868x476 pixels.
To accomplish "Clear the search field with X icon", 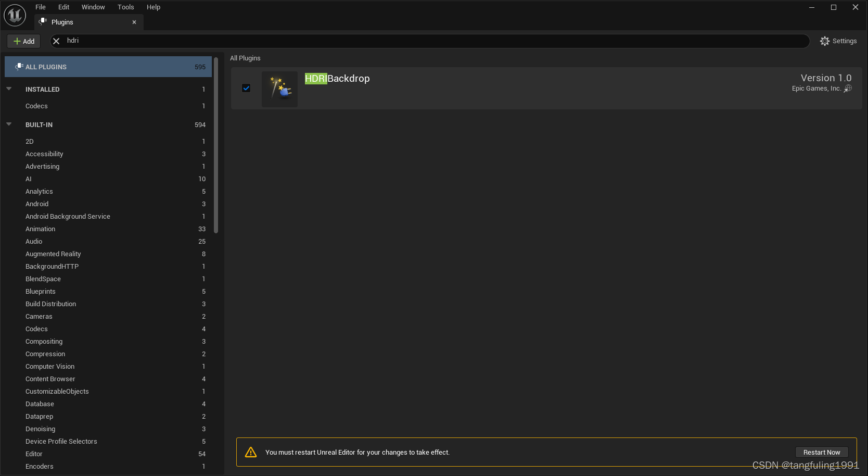I will click(56, 41).
